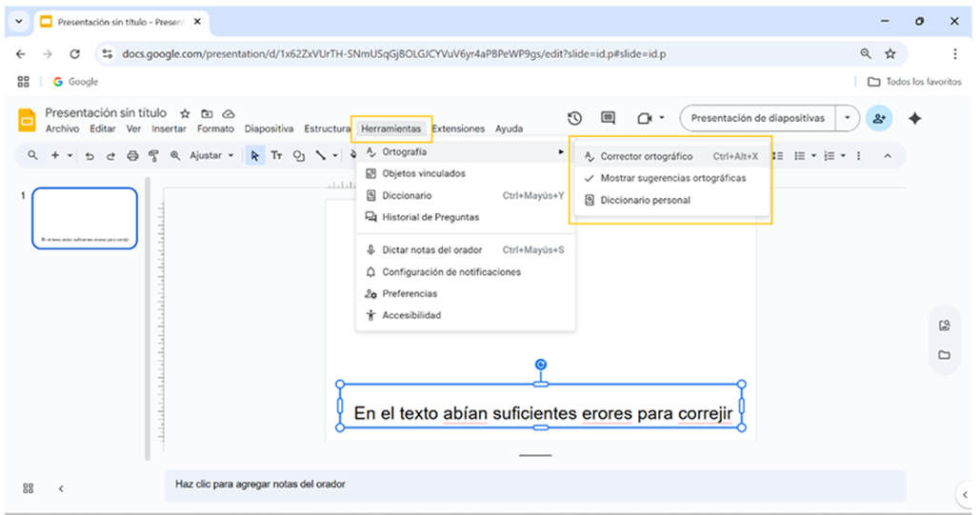
Task: Select the paint format roller icon
Action: point(152,155)
